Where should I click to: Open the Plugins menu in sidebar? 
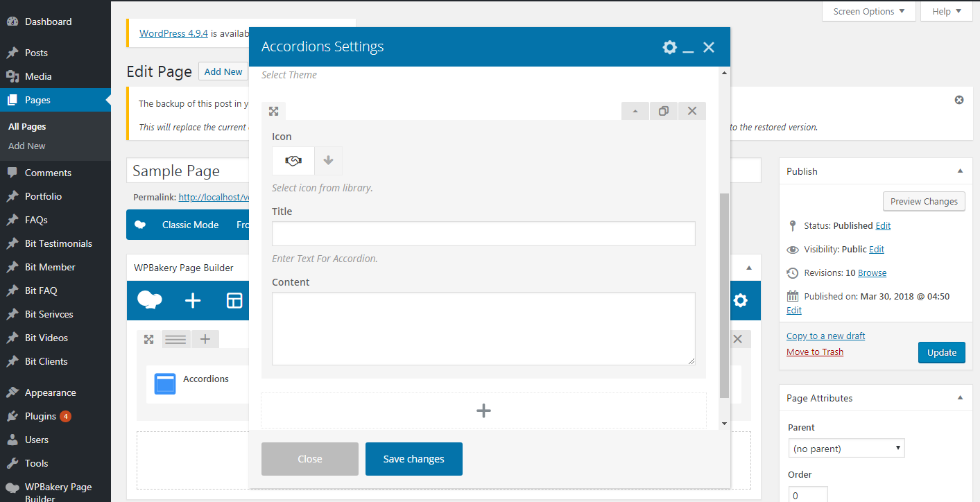point(40,416)
